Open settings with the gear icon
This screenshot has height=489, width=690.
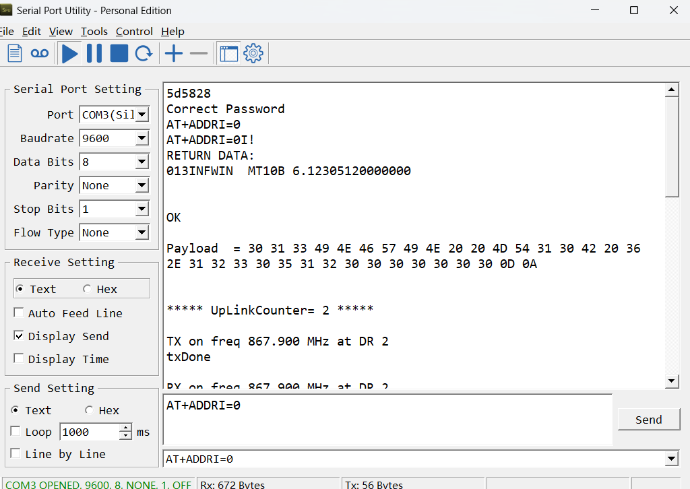point(253,54)
